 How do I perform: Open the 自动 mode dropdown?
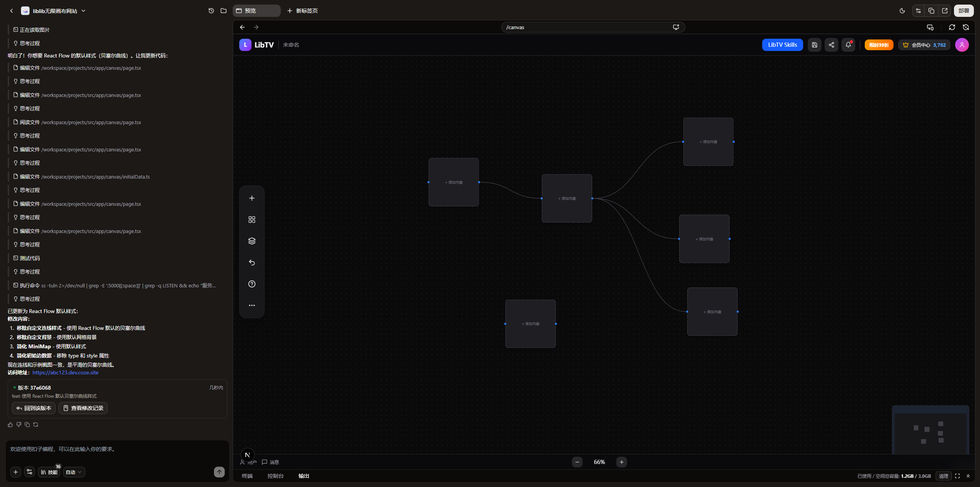(x=74, y=472)
